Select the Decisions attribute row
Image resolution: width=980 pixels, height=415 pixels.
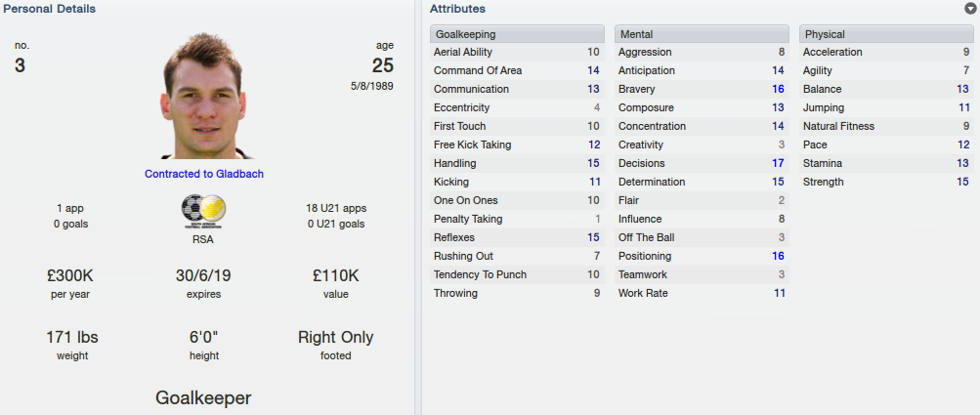pos(702,163)
